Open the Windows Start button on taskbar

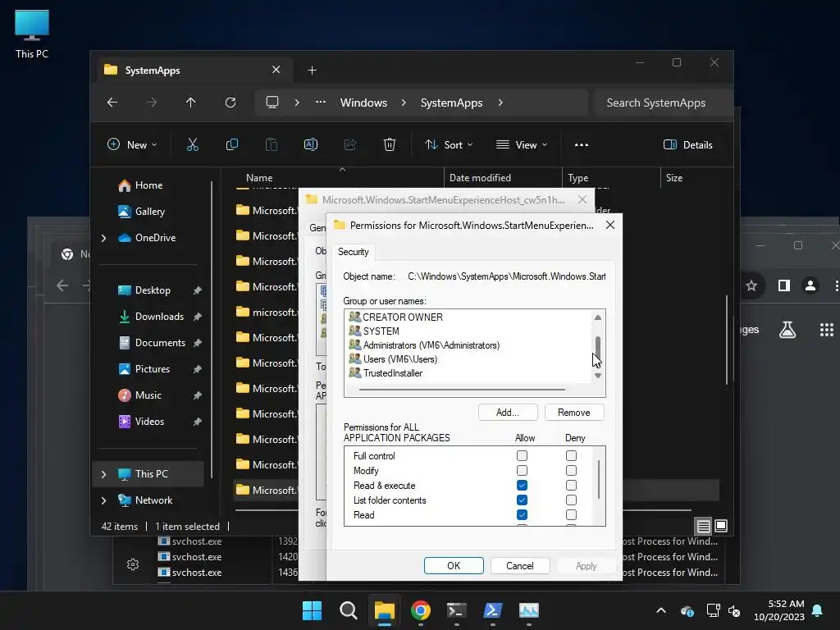(312, 610)
